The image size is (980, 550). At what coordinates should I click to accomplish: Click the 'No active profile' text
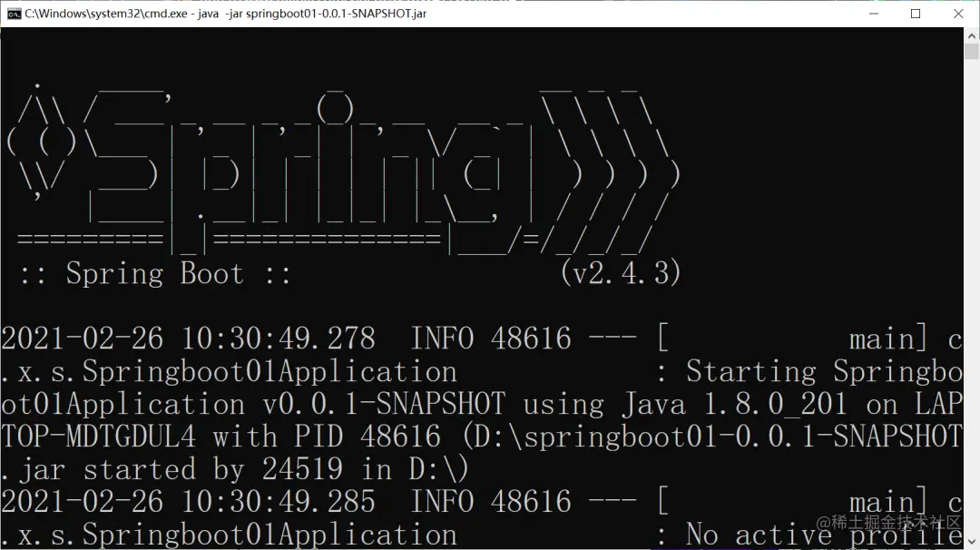824,535
